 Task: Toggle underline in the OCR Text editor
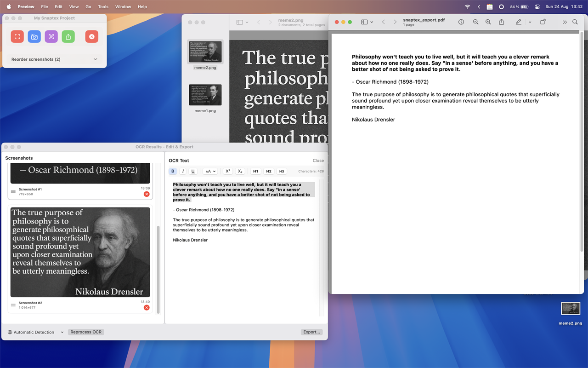[x=193, y=171]
